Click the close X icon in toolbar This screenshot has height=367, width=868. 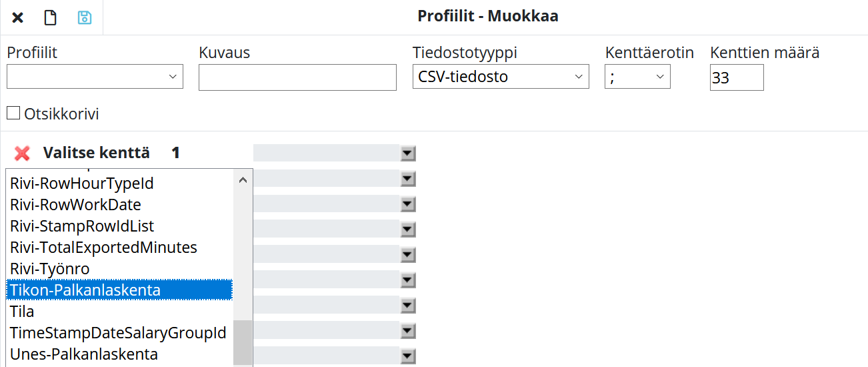[18, 17]
